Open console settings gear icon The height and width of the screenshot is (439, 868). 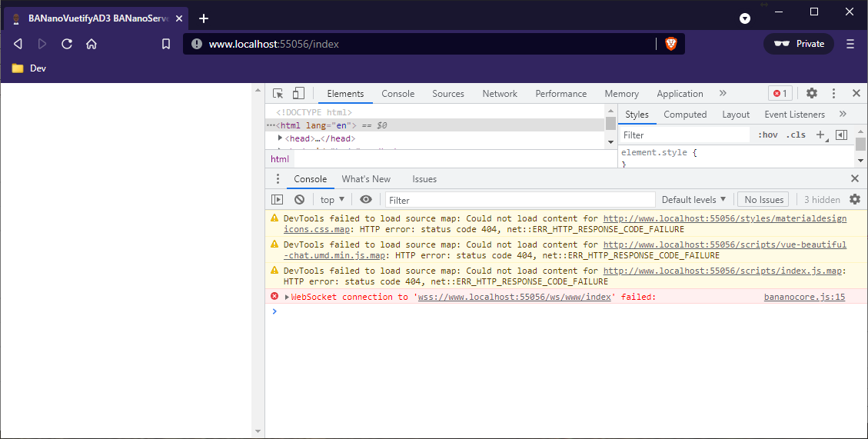coord(855,199)
